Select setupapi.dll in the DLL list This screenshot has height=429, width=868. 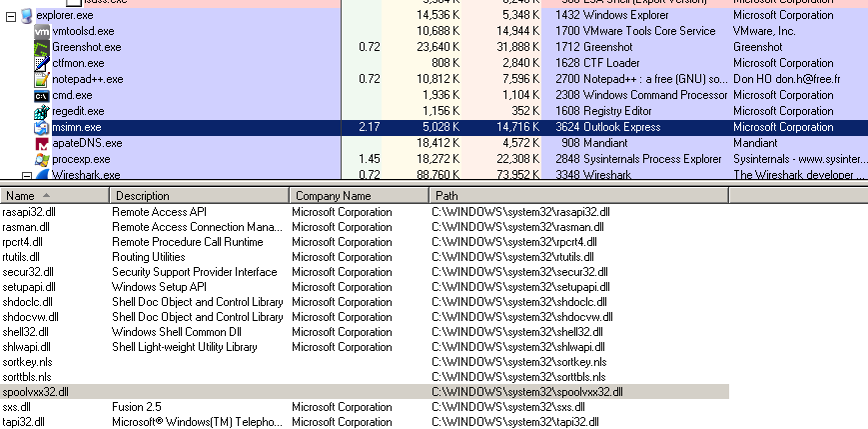coord(365,287)
